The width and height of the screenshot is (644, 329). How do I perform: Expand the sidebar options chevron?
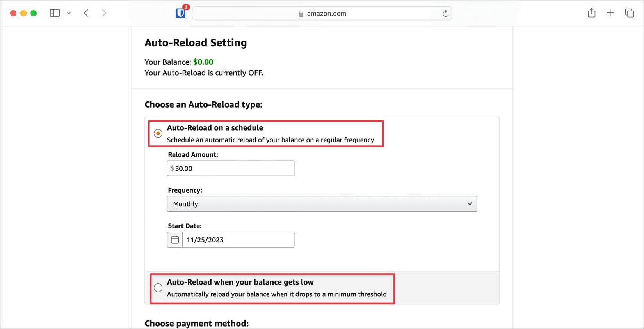pyautogui.click(x=69, y=13)
